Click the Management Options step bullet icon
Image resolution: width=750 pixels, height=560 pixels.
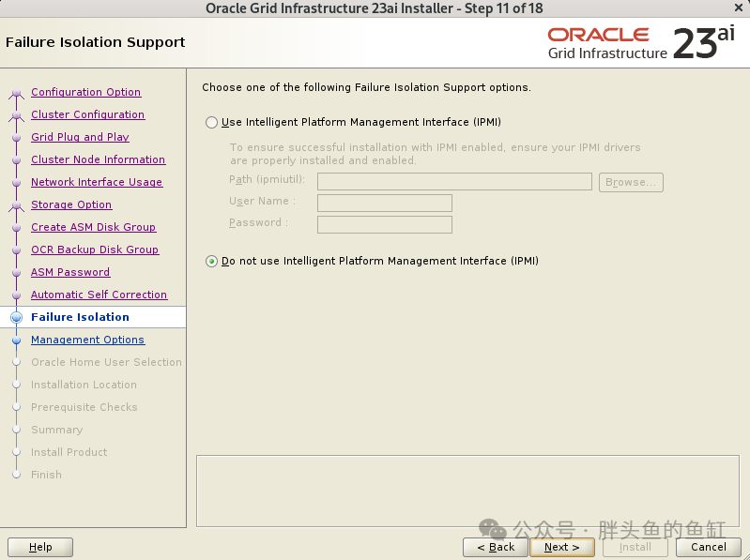[x=16, y=340]
